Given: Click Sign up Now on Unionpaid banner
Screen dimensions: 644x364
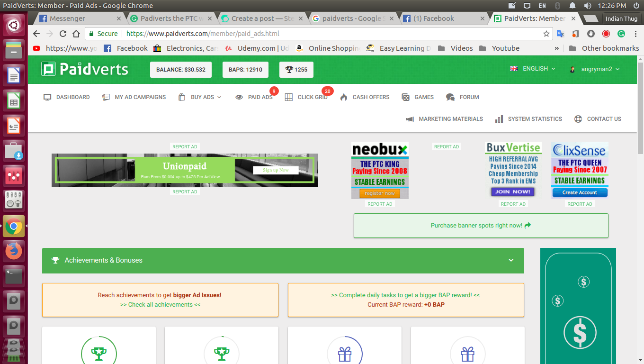Looking at the screenshot, I should click(276, 170).
